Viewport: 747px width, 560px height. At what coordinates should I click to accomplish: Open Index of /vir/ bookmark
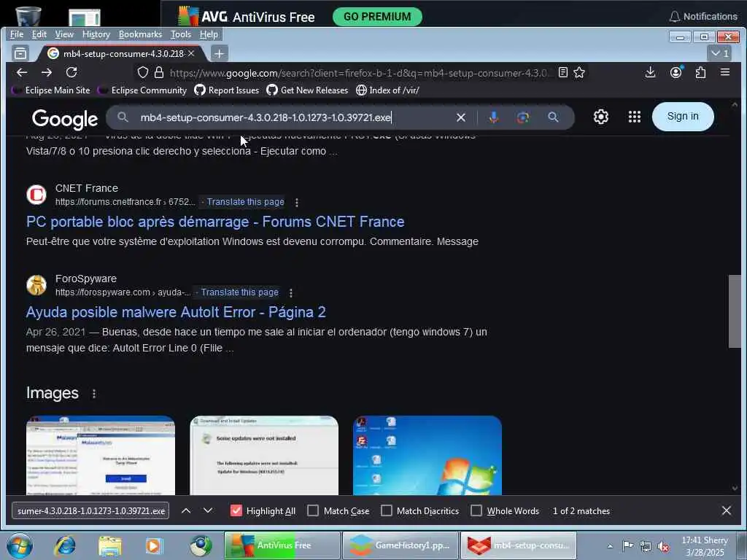pyautogui.click(x=387, y=90)
